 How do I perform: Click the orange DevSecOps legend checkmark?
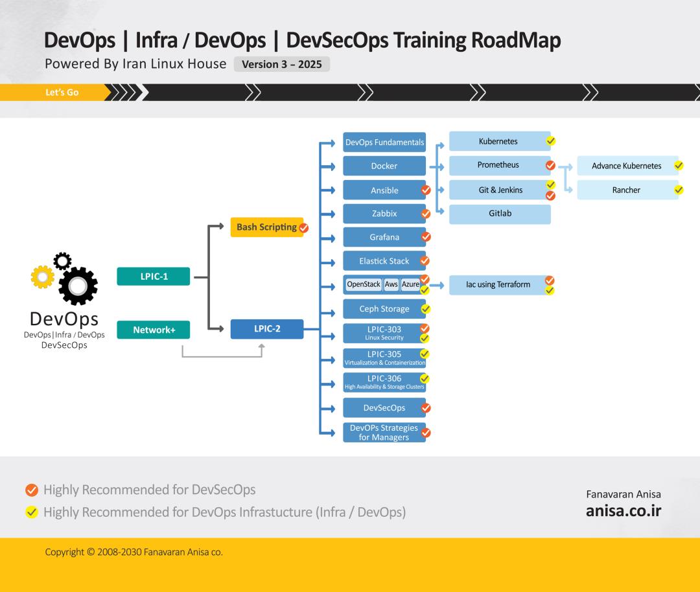click(31, 490)
